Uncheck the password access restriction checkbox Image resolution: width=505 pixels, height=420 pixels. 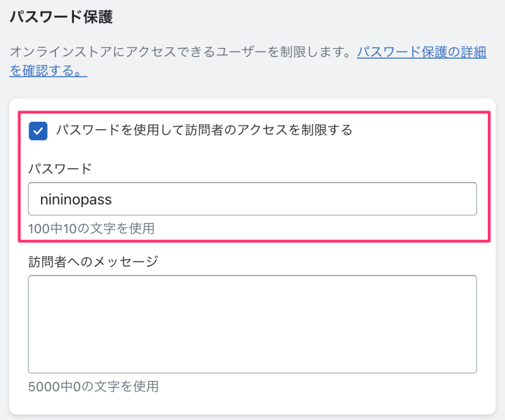point(38,131)
